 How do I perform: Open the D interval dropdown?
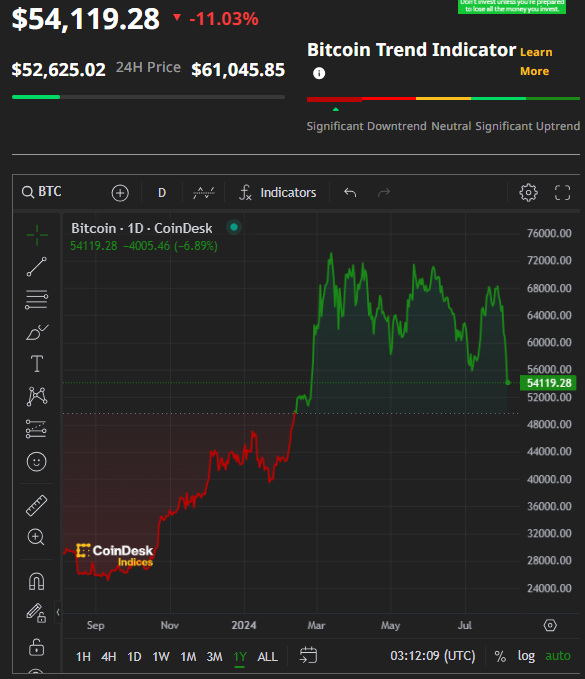[x=162, y=193]
